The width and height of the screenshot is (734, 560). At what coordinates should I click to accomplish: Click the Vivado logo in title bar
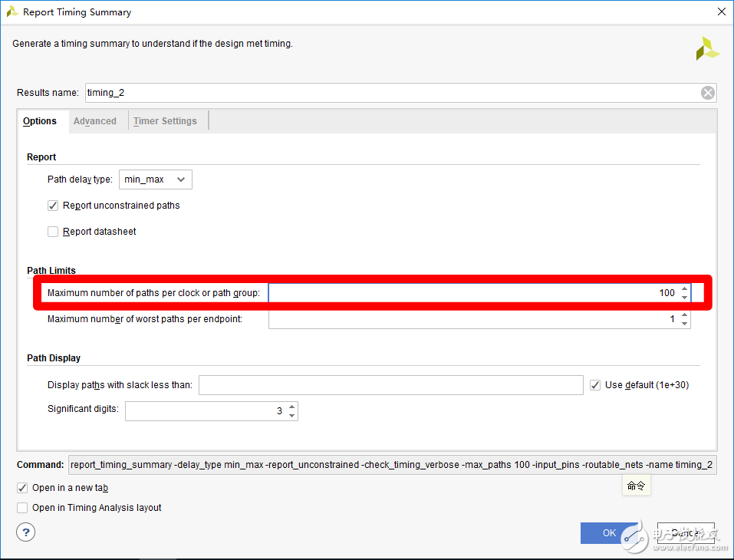pyautogui.click(x=12, y=12)
